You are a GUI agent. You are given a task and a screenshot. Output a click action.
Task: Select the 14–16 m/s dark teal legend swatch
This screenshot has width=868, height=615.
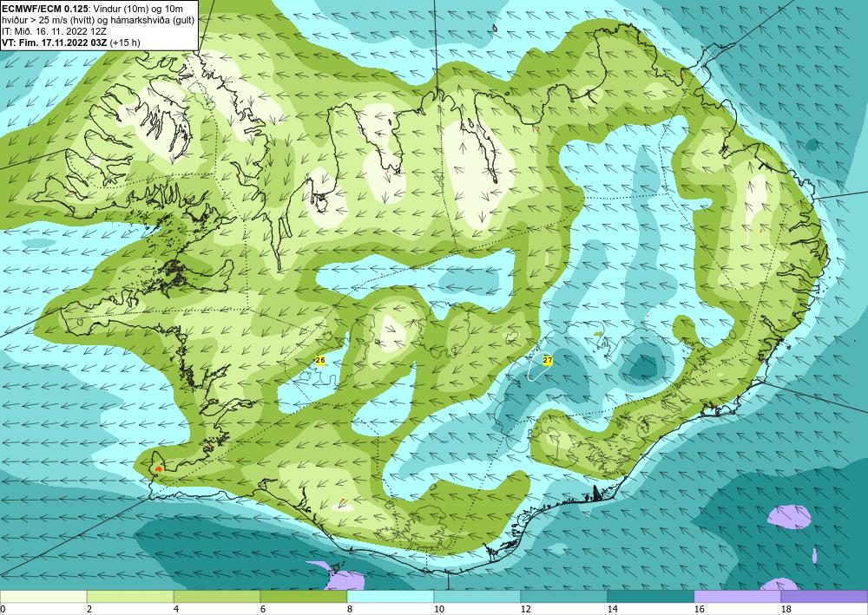tap(651, 597)
